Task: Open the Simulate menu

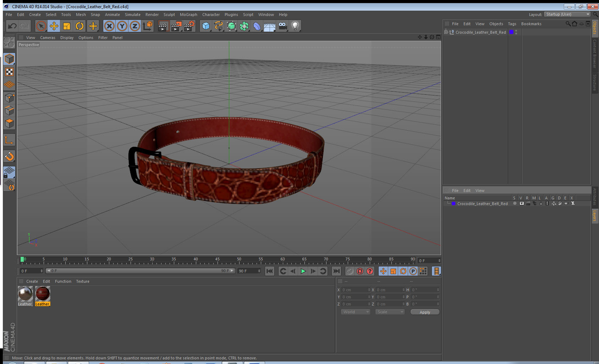Action: (x=132, y=15)
